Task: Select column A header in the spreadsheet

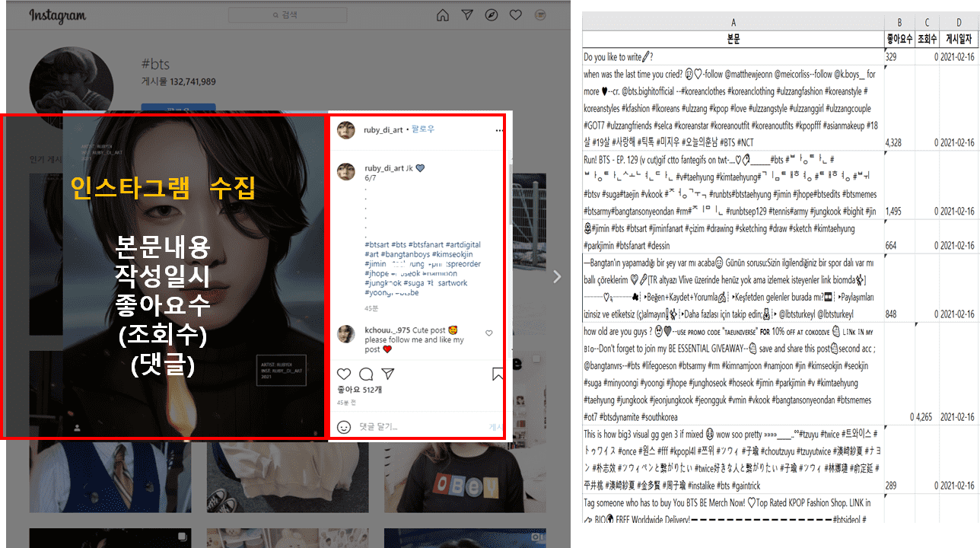Action: click(x=733, y=24)
